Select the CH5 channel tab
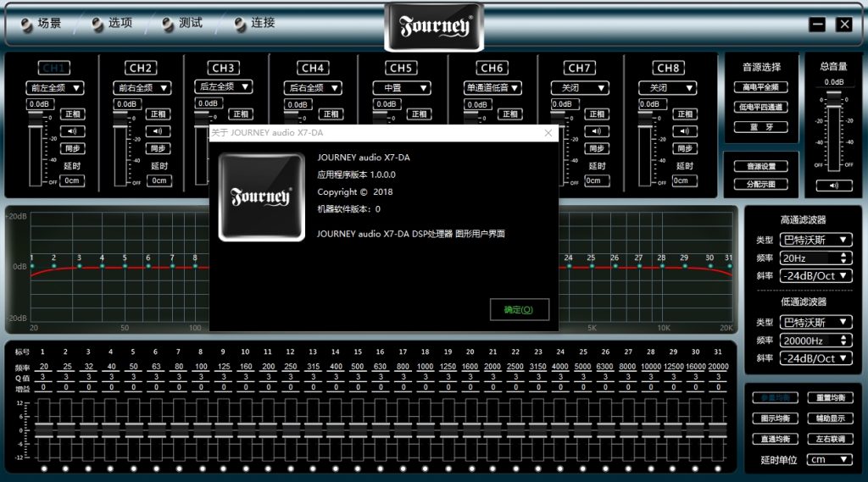This screenshot has width=868, height=482. 401,68
